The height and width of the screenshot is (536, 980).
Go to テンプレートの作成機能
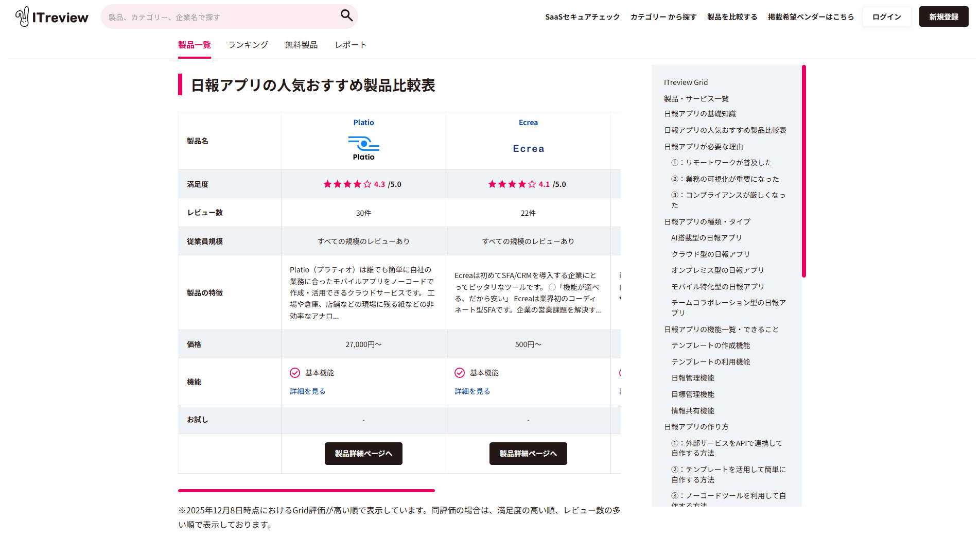coord(711,345)
